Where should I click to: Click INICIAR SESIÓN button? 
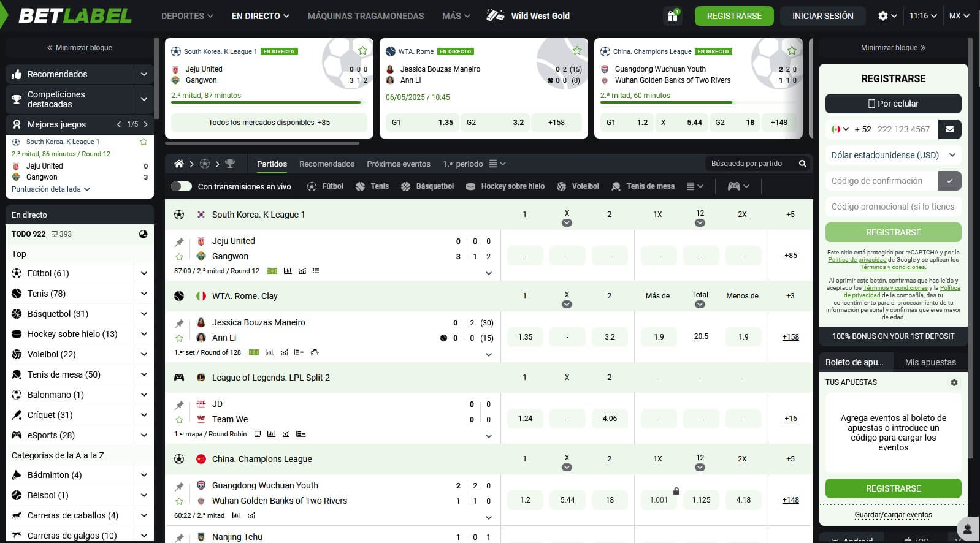point(822,16)
